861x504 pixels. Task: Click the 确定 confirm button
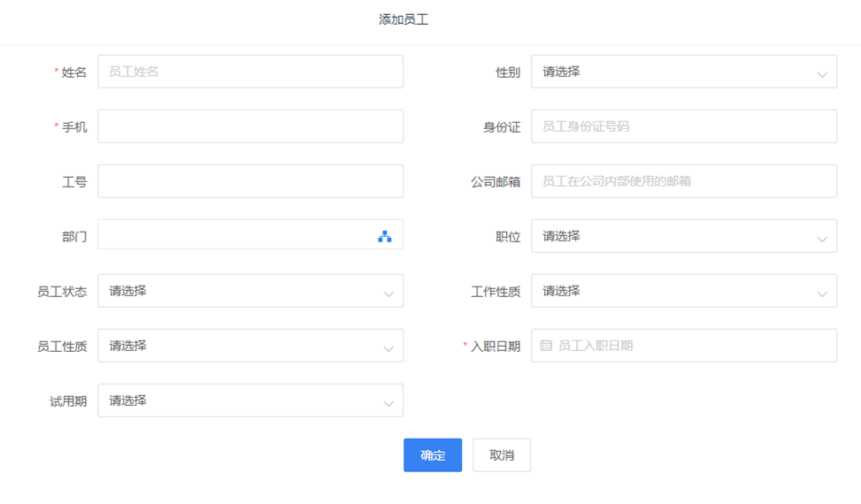433,455
